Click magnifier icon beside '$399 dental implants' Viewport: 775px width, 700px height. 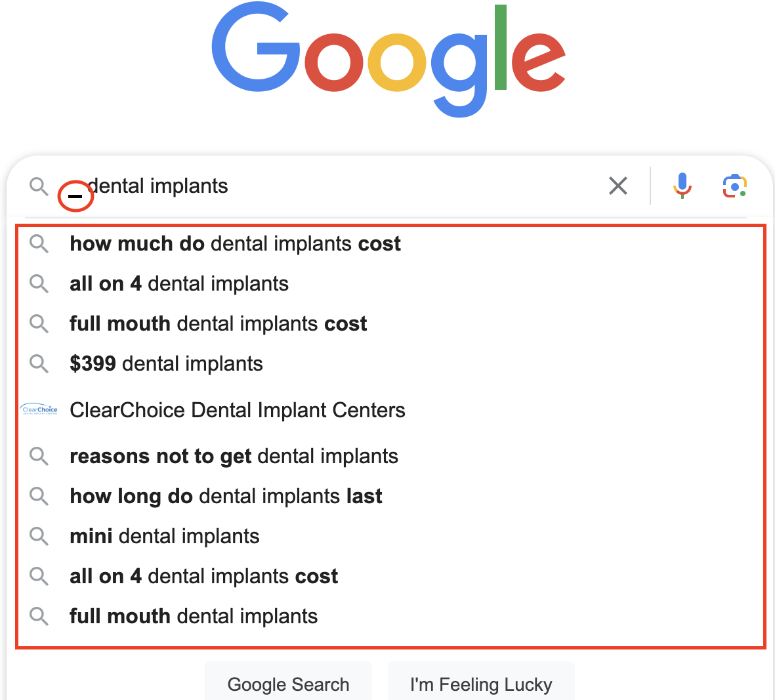point(39,363)
